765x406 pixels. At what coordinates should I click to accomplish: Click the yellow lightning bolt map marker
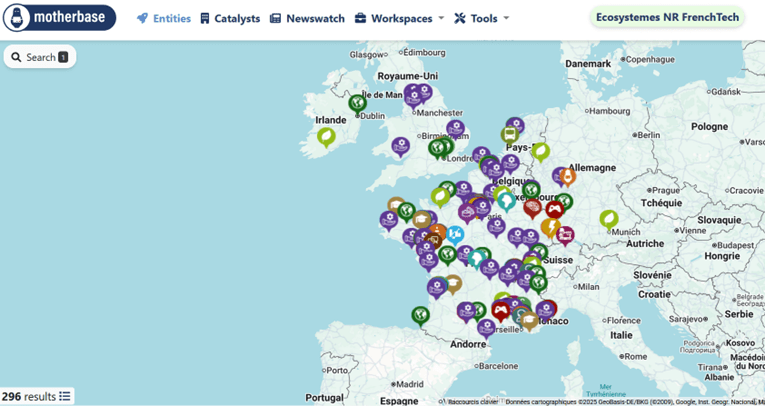[x=549, y=227]
